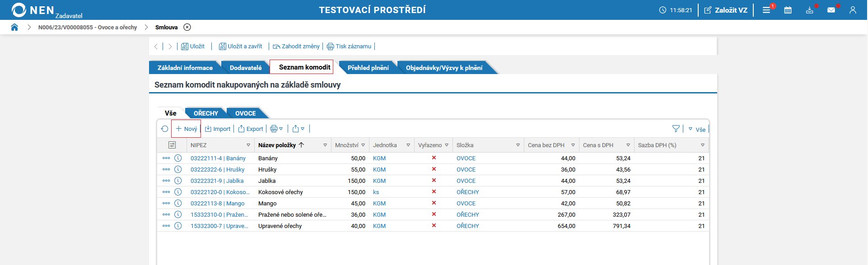The width and height of the screenshot is (868, 265).
Task: Open Množství column filter dropdown
Action: [363, 145]
